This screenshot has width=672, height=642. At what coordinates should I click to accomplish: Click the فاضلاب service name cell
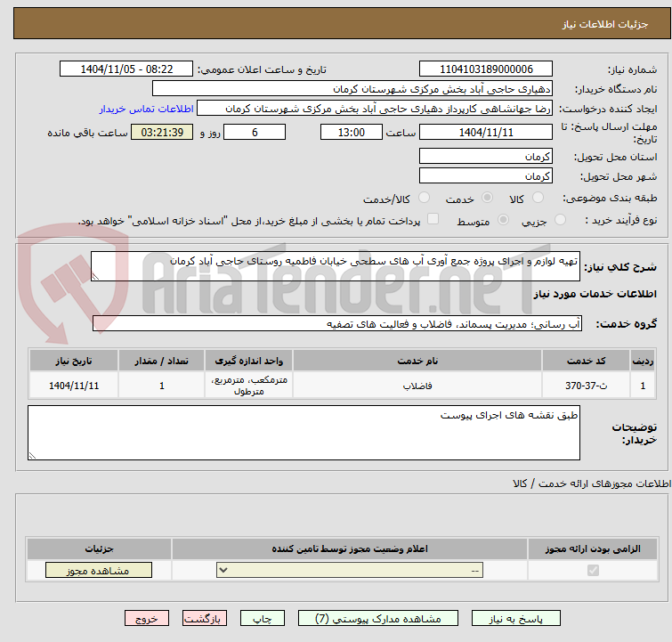point(417,386)
